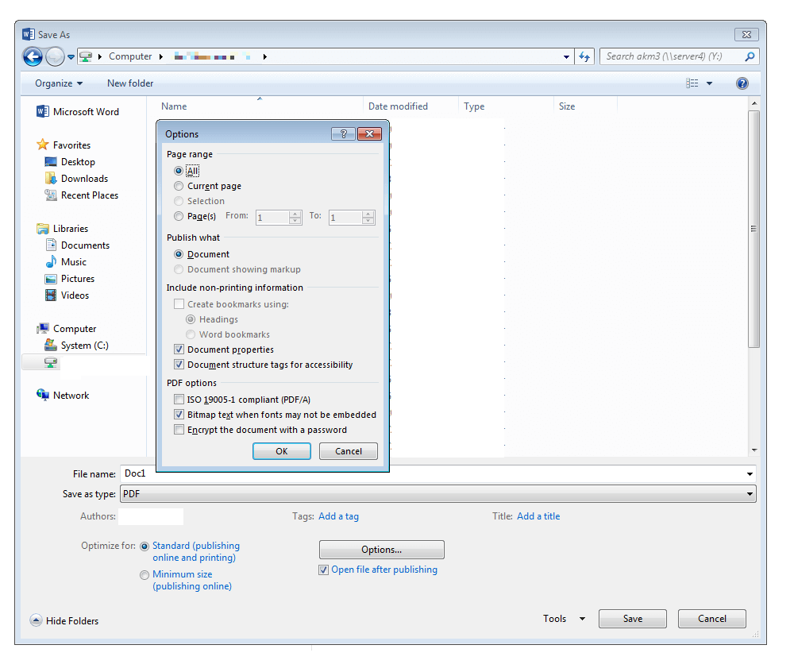794x672 pixels.
Task: Click the Save button
Action: point(633,619)
